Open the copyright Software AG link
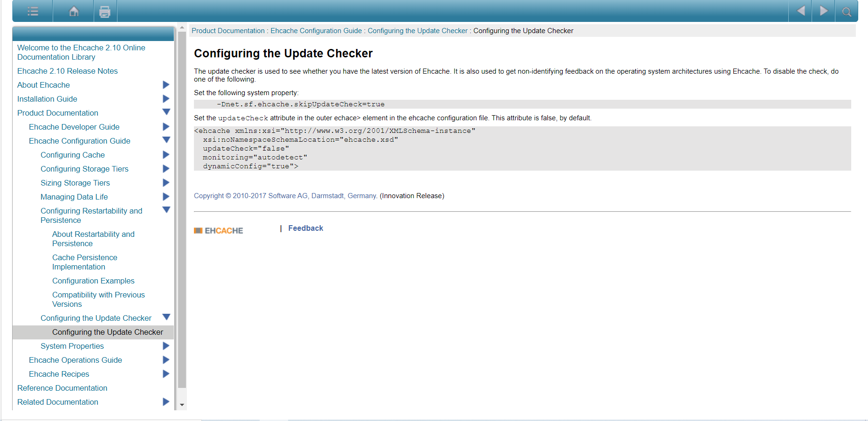The height and width of the screenshot is (421, 868). pyautogui.click(x=285, y=196)
